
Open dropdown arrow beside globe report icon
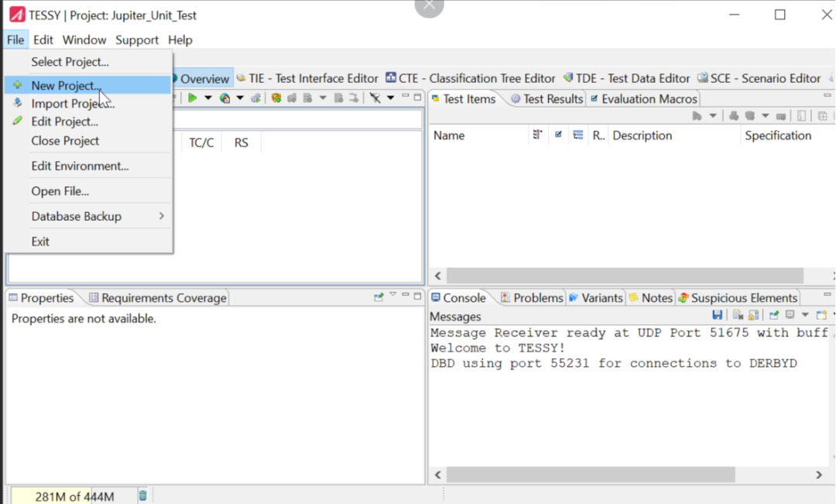240,98
